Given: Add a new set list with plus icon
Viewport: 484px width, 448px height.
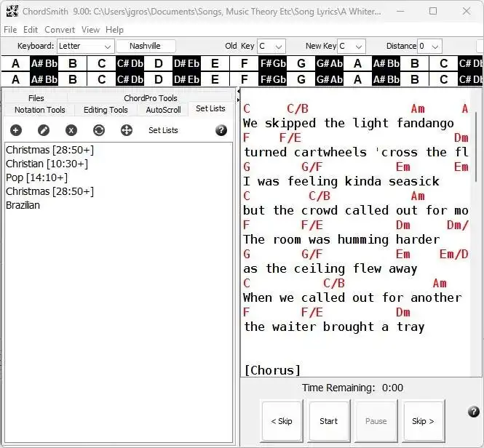Looking at the screenshot, I should pos(16,130).
